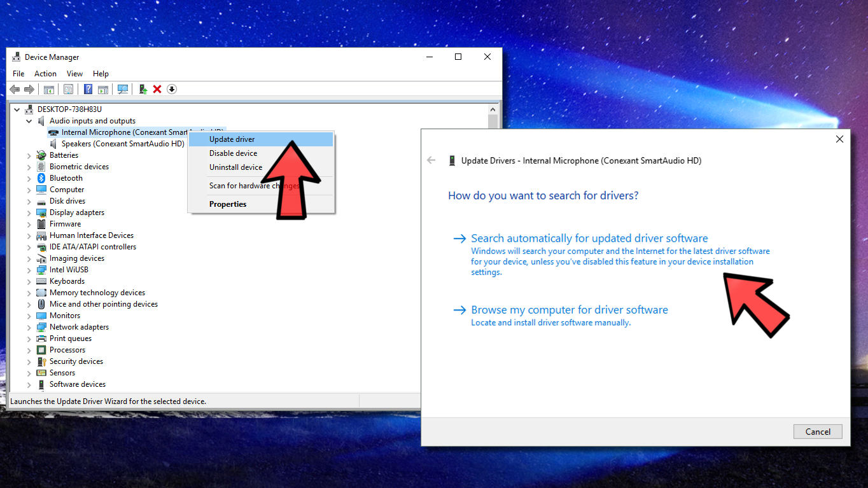
Task: Expand the Display adapters category
Action: point(29,213)
